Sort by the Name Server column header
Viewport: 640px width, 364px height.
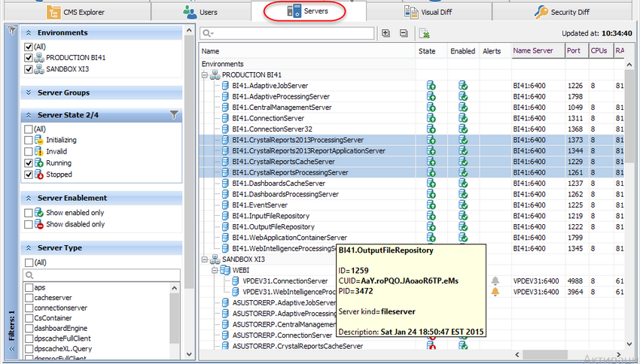click(x=538, y=51)
